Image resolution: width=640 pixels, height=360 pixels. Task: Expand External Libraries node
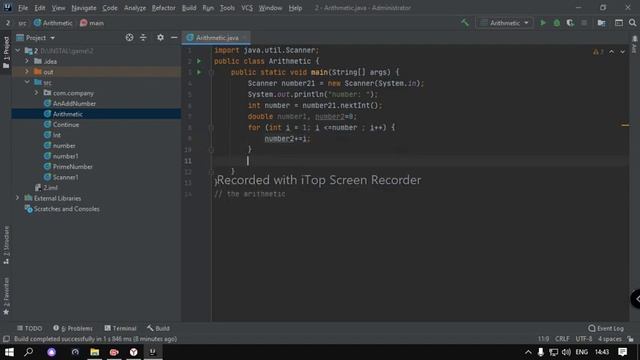coord(18,198)
